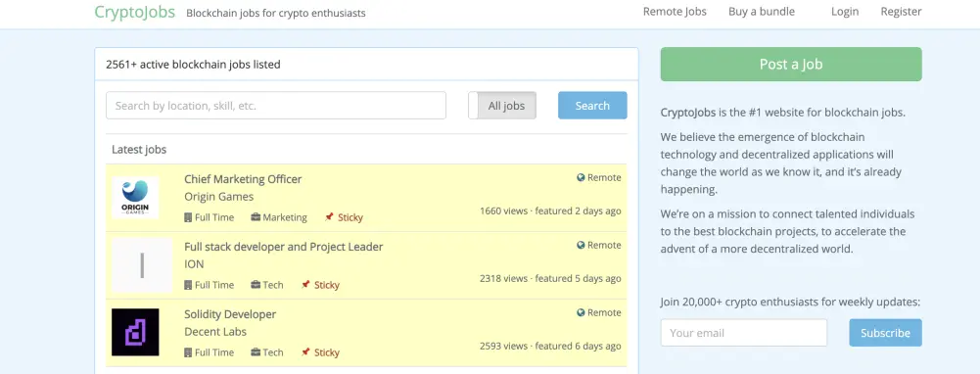Click pushpin icon in Decent Labs row
This screenshot has height=374, width=980.
click(x=305, y=352)
